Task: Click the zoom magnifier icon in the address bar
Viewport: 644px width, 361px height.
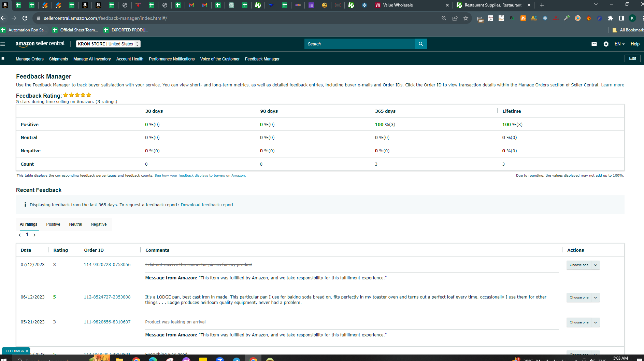Action: click(444, 18)
